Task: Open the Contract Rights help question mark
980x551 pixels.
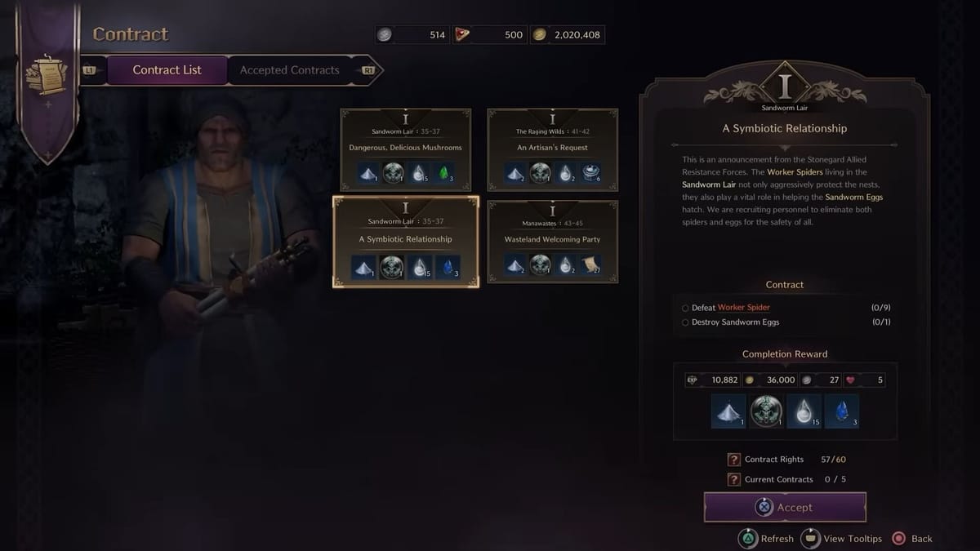Action: pos(733,460)
